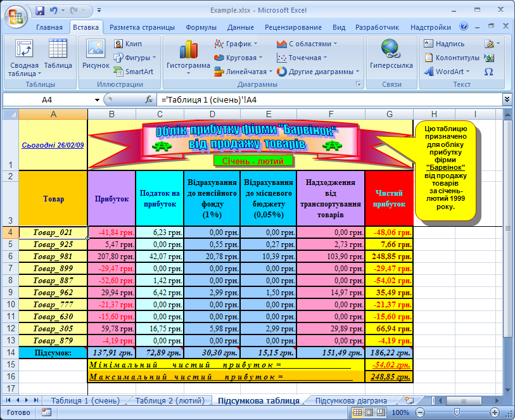Viewport: 515px width, 420px height.
Task: Click the Січень - лютий green button
Action: (x=253, y=161)
